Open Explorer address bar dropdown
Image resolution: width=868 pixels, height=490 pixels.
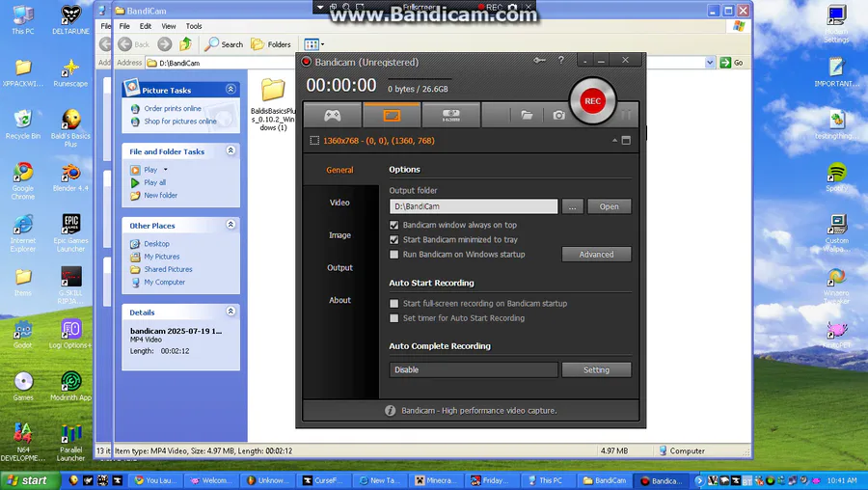tap(710, 63)
